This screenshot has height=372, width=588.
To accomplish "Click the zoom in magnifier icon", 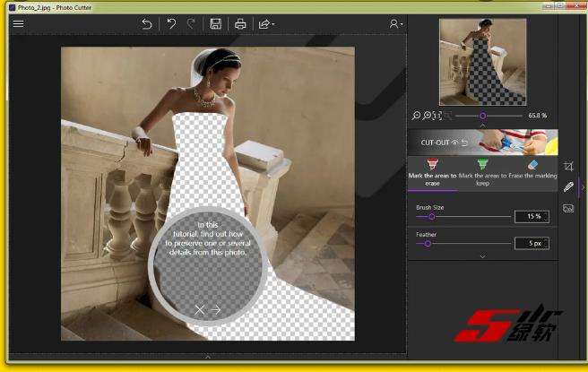I will (x=428, y=116).
